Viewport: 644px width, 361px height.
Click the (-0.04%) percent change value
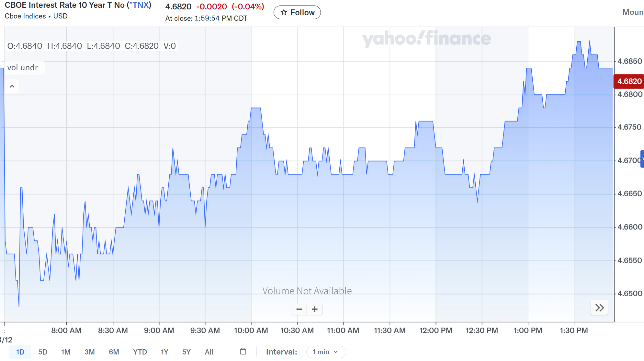248,6
